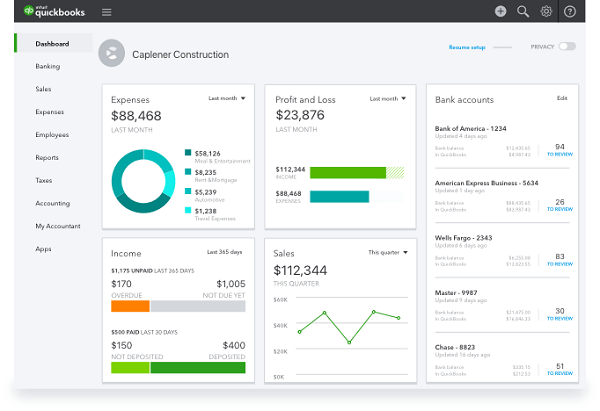Click the dark green Deposited bar
Image resolution: width=600 pixels, height=411 pixels.
pos(198,367)
